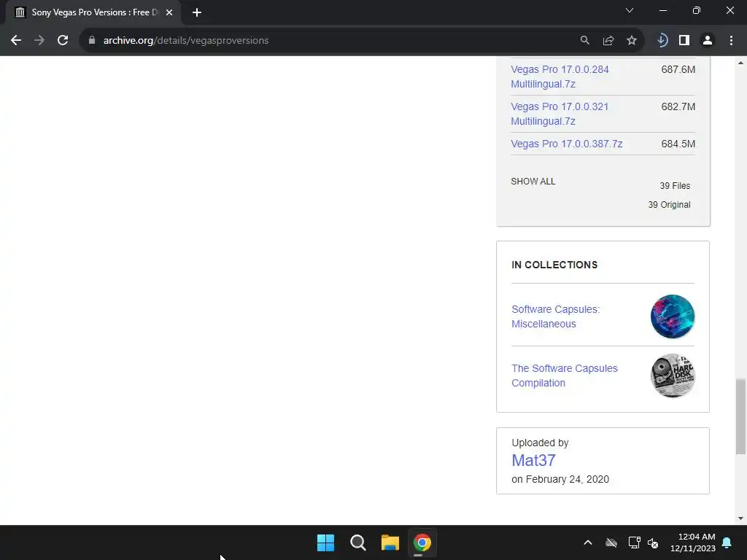Screen dimensions: 747x560
Task: Go back with the browser back arrow
Action: 16,41
